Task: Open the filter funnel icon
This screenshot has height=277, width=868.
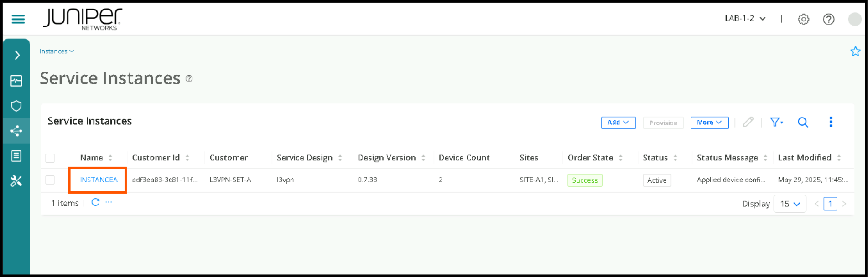Action: point(776,122)
